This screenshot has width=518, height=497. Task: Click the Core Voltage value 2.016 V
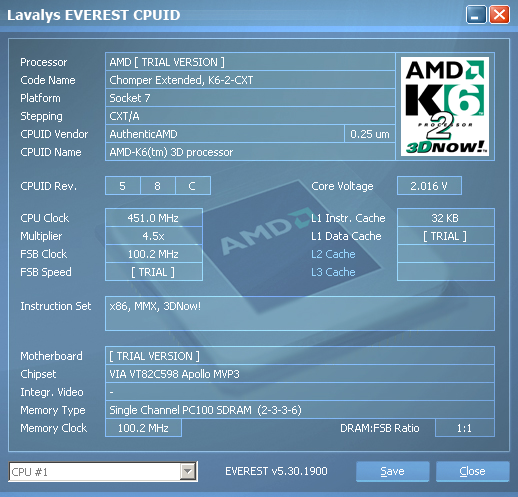(x=429, y=186)
